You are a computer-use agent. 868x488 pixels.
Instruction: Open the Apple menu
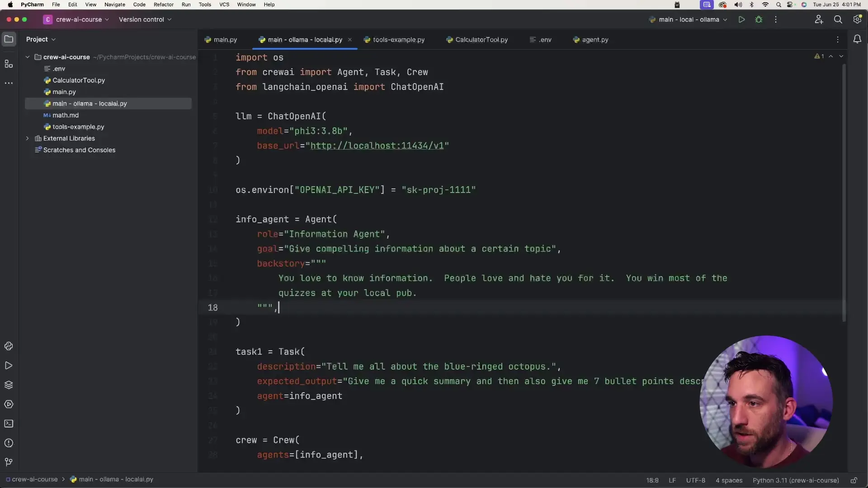coord(10,5)
